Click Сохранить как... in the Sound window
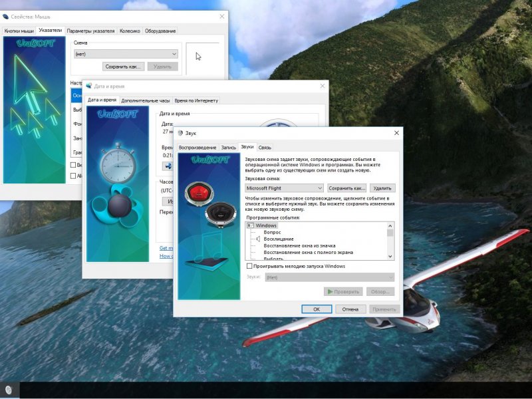Screen dimensions: 532x399 pyautogui.click(x=347, y=188)
